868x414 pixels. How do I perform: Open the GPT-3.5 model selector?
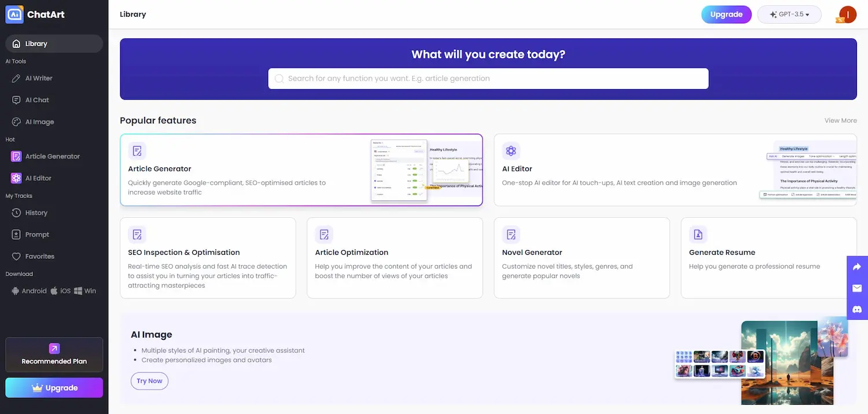789,14
